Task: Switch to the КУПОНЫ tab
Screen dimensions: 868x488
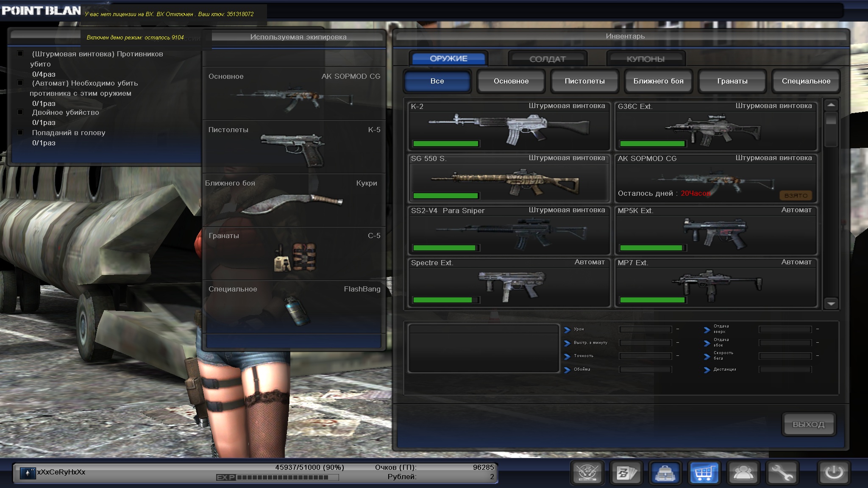Action: (645, 59)
